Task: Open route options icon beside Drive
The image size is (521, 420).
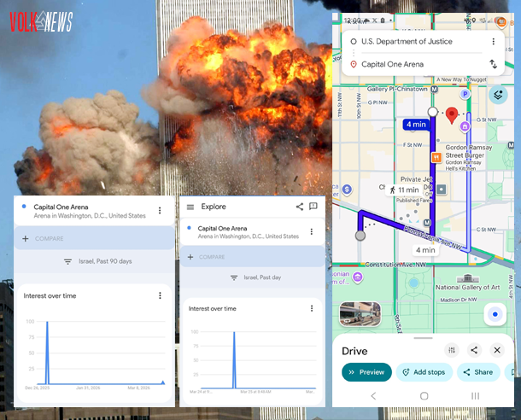Action: pyautogui.click(x=451, y=350)
